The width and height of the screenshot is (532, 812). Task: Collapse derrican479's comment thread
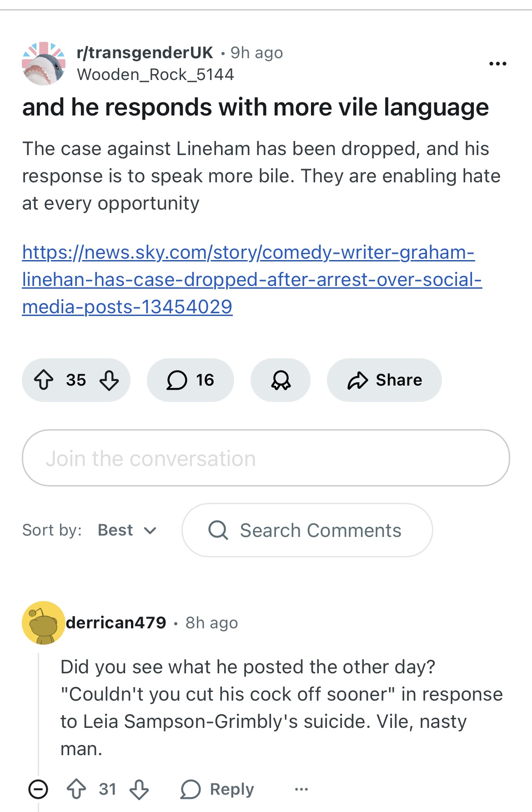click(38, 789)
